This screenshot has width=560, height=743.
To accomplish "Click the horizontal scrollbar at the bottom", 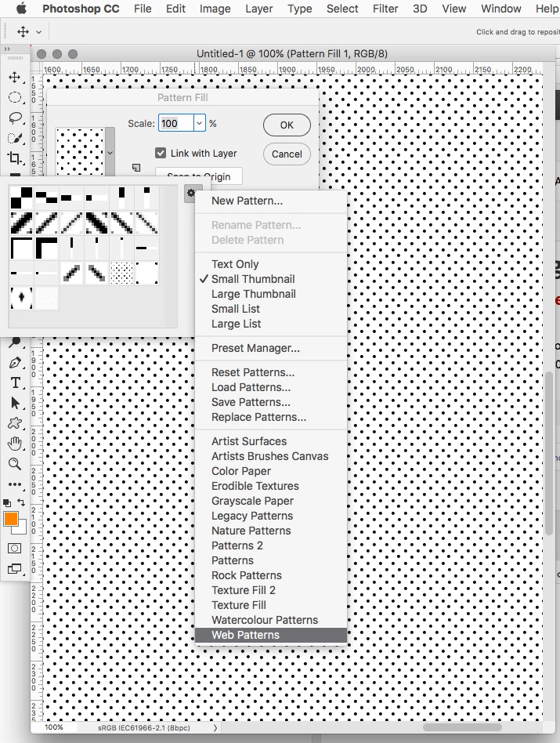I will tap(462, 727).
